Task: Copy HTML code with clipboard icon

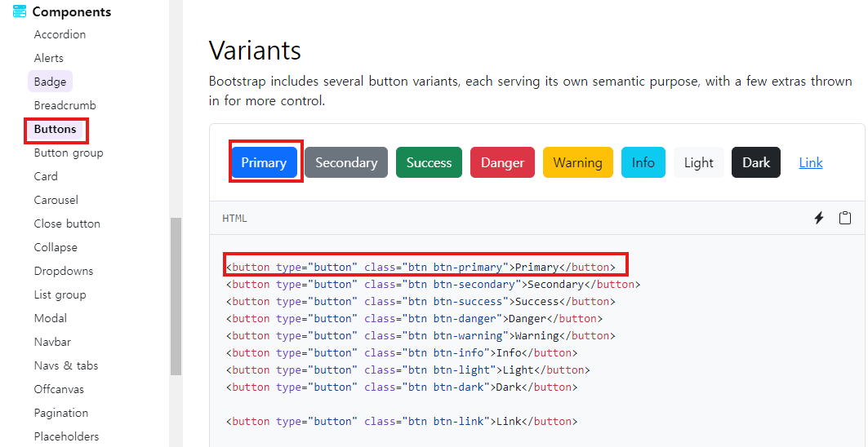Action: pos(845,218)
